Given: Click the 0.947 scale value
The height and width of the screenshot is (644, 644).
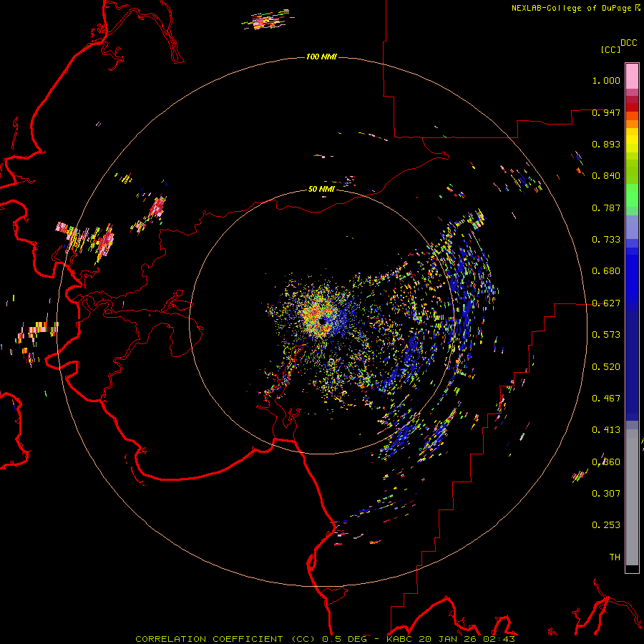Looking at the screenshot, I should (x=606, y=112).
